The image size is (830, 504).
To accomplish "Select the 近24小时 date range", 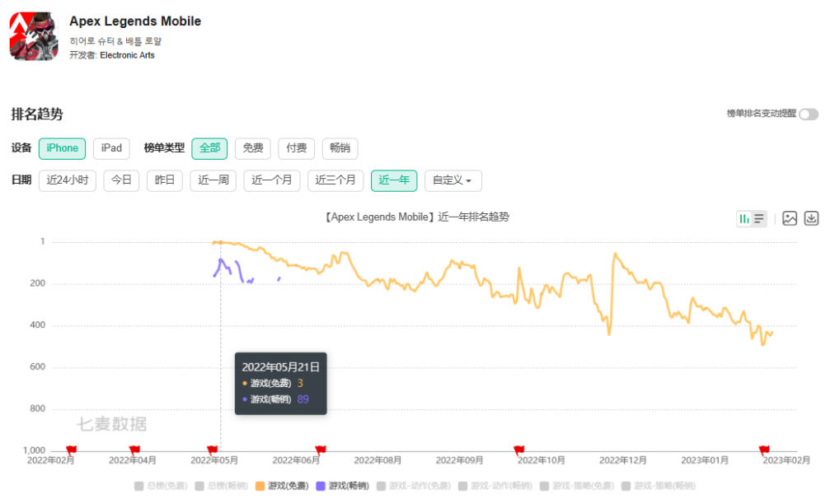I will click(68, 180).
